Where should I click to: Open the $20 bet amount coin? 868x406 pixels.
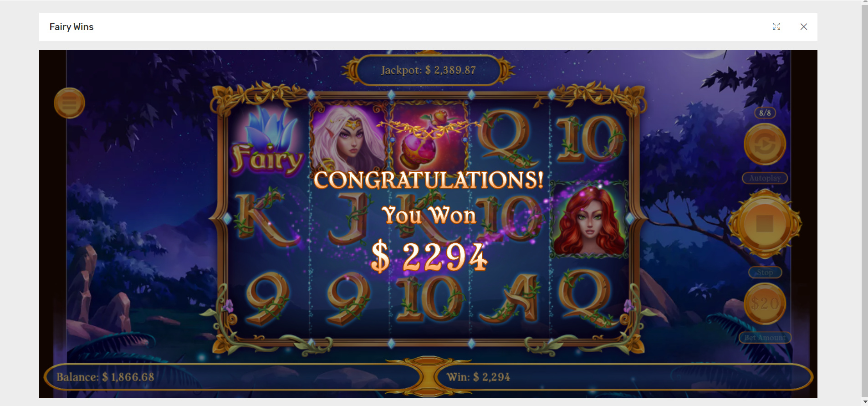coord(765,303)
